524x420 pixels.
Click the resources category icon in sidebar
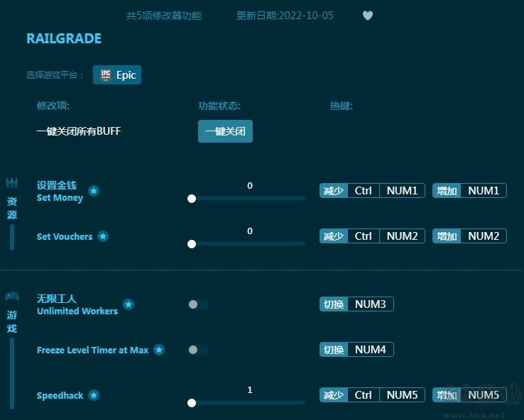click(x=11, y=183)
